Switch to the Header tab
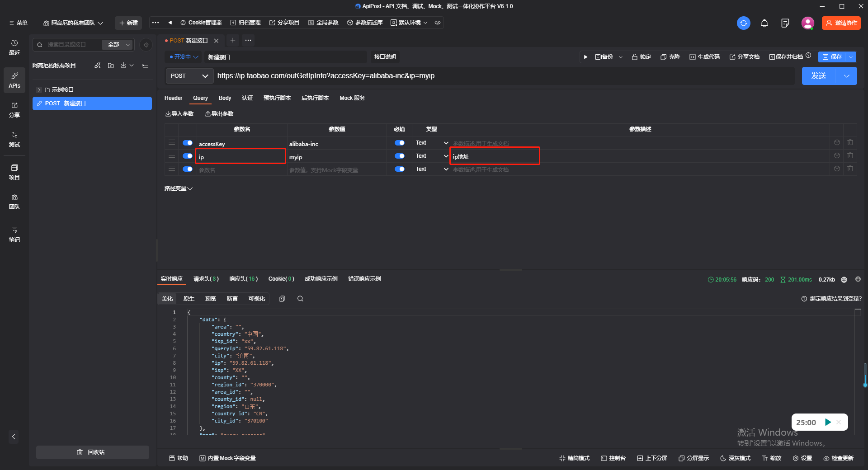Screen dimensions: 868x470 point(173,98)
